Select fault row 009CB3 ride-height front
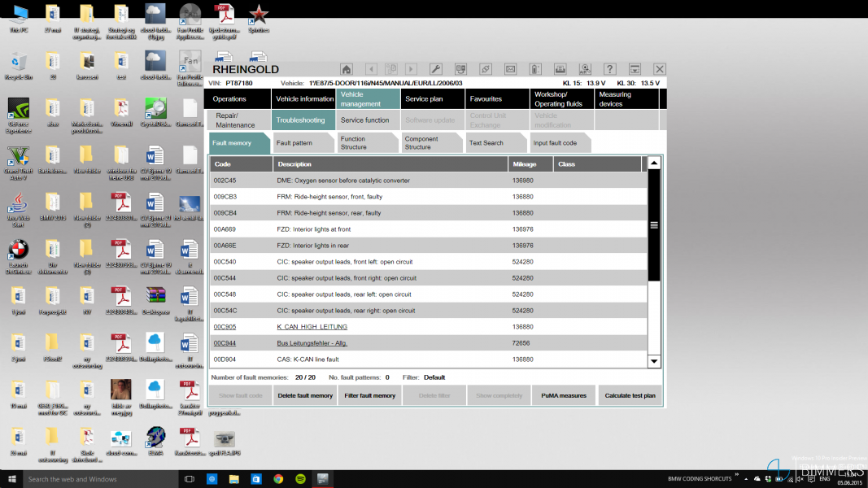This screenshot has width=868, height=488. pyautogui.click(x=429, y=196)
